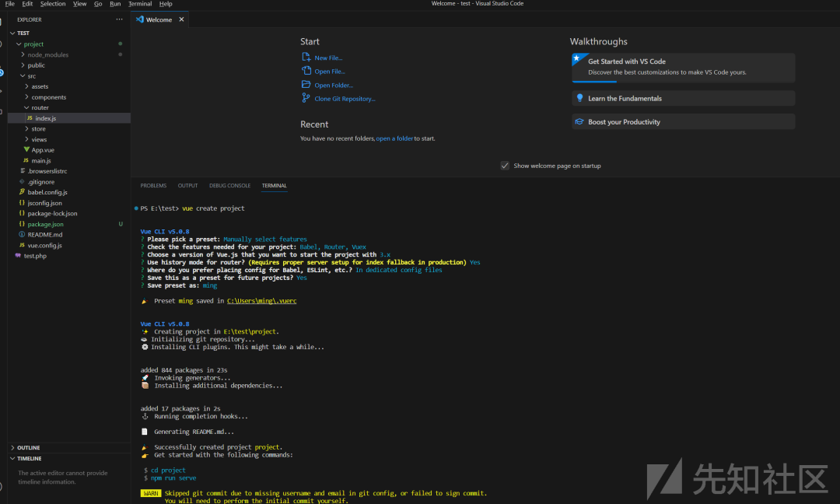Click the git icon beside .gitignore
Image resolution: width=840 pixels, height=504 pixels.
point(22,181)
